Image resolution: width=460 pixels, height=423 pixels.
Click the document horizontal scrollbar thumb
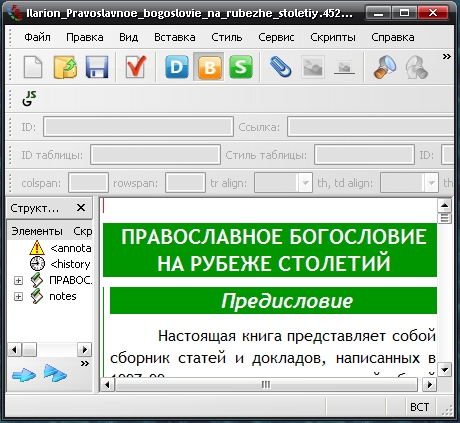tap(266, 385)
